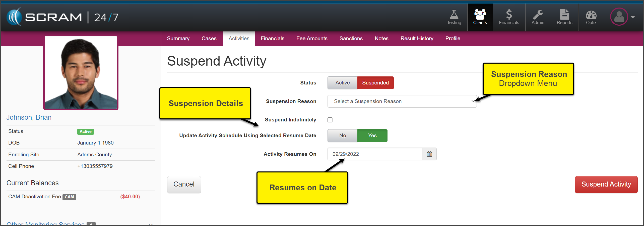Screen dimensions: 644x226
Task: Open the Admin wrench icon
Action: click(x=538, y=15)
